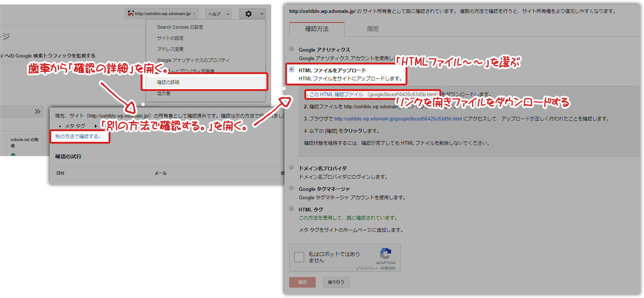This screenshot has width=644, height=298.
Task: Click the メール column header
Action: (160, 173)
